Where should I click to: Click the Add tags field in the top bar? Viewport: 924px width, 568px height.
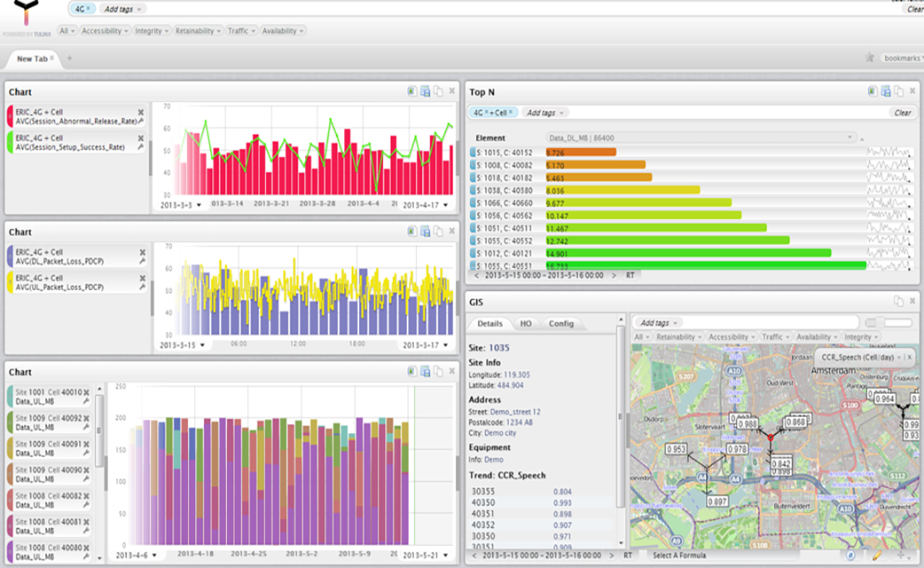point(122,9)
